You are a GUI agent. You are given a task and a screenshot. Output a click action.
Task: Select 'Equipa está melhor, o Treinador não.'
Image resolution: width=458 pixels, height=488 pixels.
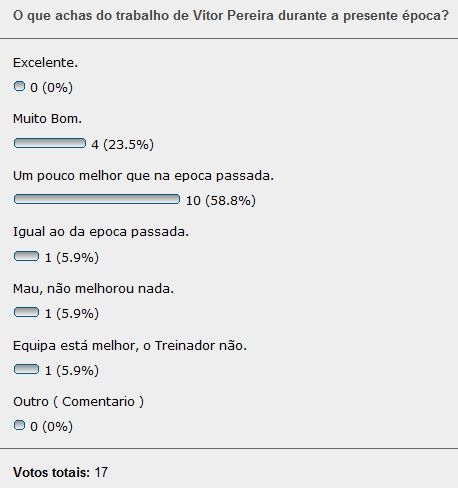coord(130,345)
